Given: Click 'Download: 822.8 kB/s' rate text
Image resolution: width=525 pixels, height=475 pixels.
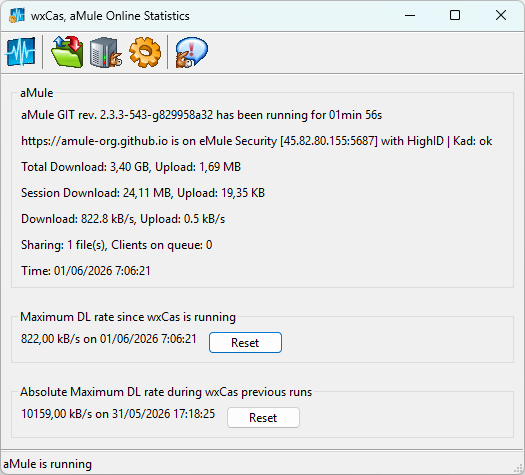Looking at the screenshot, I should (x=123, y=219).
